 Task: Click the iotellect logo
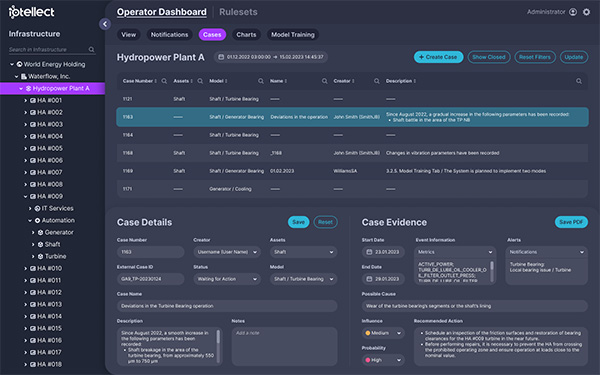[31, 12]
